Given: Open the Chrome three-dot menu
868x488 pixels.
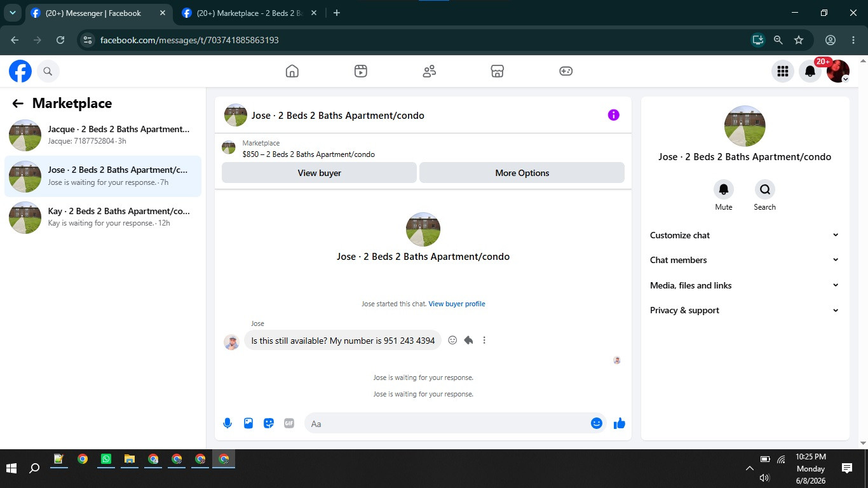Looking at the screenshot, I should (x=853, y=40).
